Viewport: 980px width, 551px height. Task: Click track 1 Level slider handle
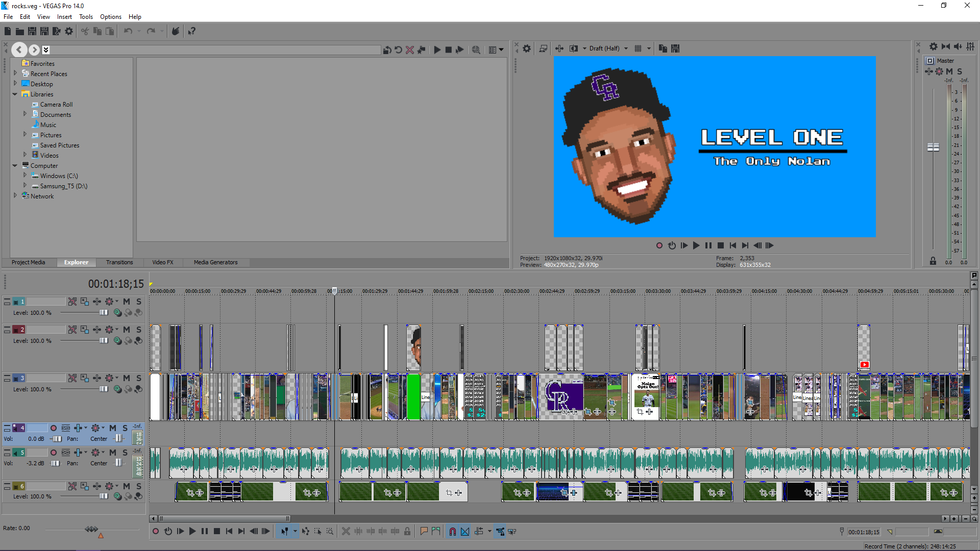coord(104,312)
